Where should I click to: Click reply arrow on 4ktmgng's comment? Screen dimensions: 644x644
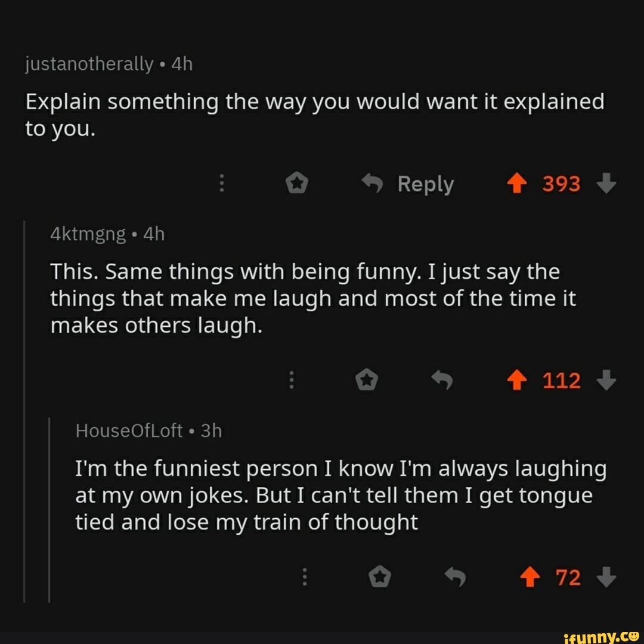(442, 380)
